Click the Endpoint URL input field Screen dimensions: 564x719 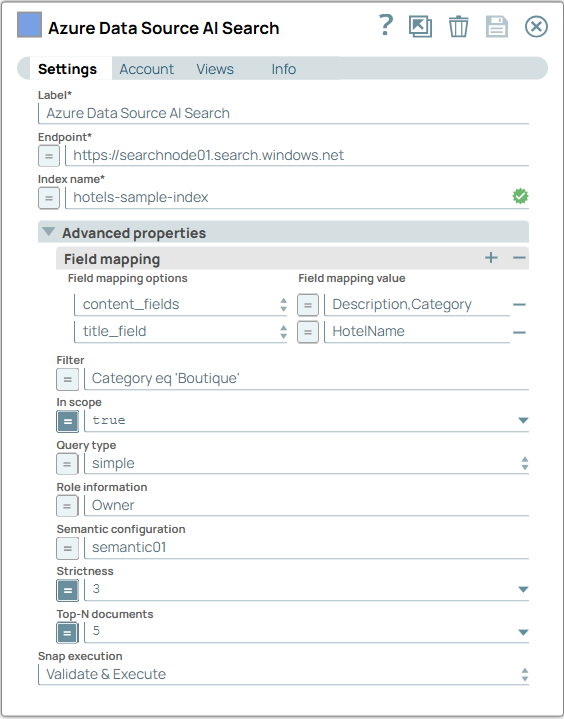click(297, 155)
